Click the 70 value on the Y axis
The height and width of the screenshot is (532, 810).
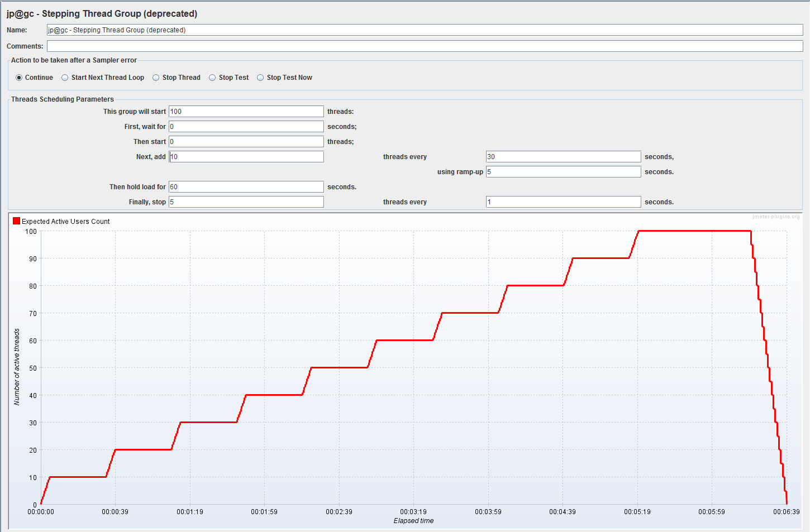click(x=33, y=314)
